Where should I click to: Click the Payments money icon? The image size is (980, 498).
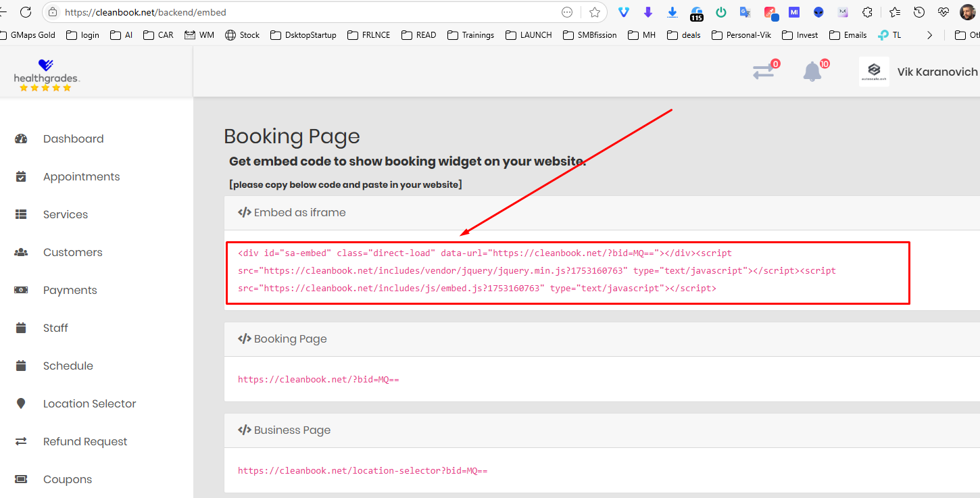tap(21, 290)
